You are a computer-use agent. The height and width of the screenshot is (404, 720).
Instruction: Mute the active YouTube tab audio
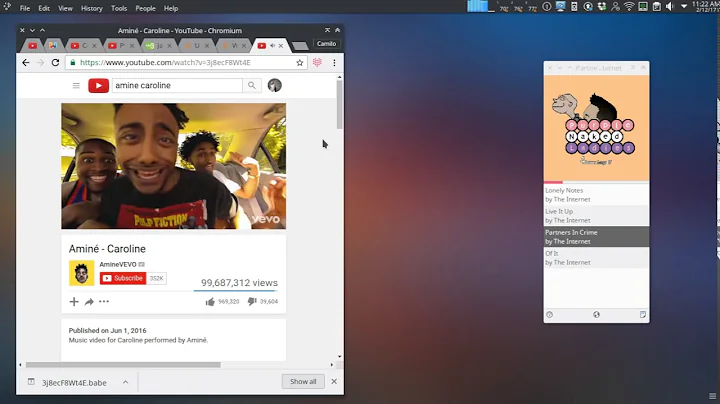click(273, 45)
